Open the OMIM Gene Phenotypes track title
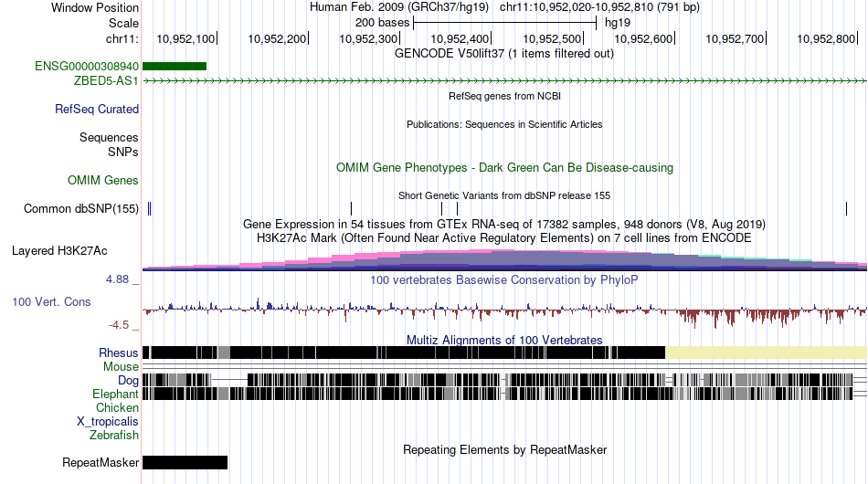The width and height of the screenshot is (868, 484). [504, 168]
